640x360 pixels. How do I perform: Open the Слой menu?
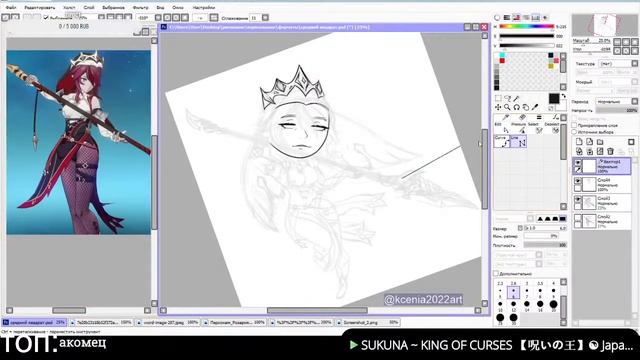click(89, 7)
